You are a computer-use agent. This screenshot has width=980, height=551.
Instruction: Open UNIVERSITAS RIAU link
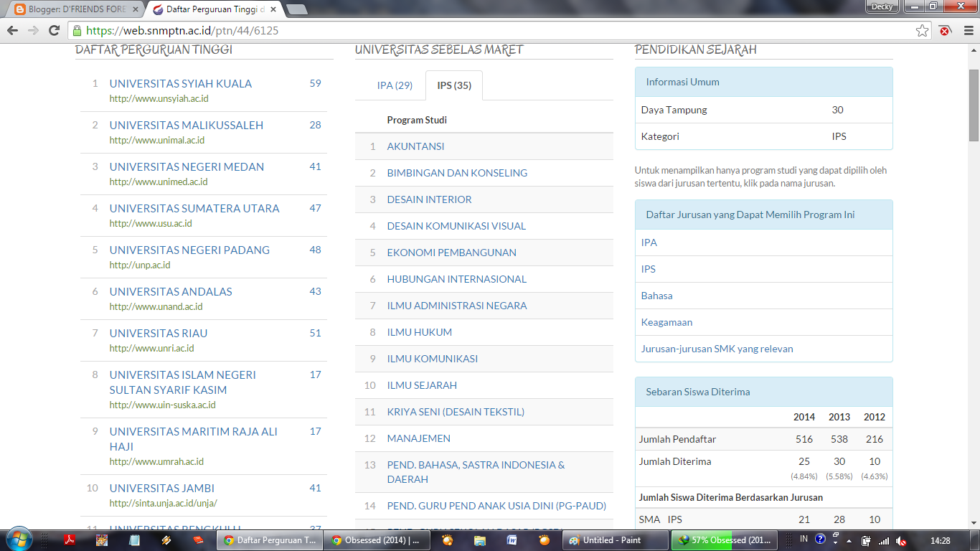pyautogui.click(x=159, y=333)
